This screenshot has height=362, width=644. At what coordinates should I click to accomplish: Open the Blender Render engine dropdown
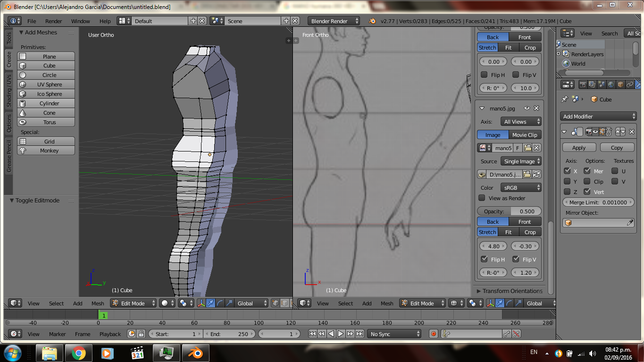coord(334,21)
